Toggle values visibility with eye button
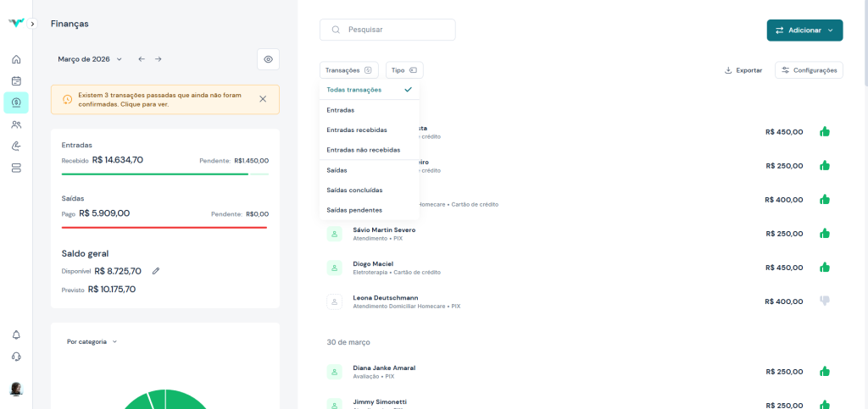Image resolution: width=868 pixels, height=409 pixels. 268,59
